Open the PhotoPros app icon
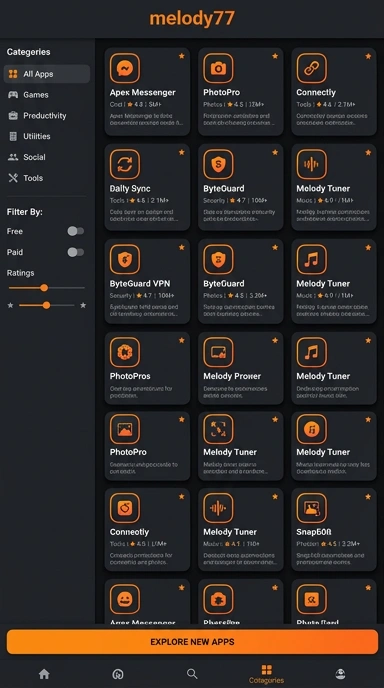This screenshot has width=384, height=688. 125,352
